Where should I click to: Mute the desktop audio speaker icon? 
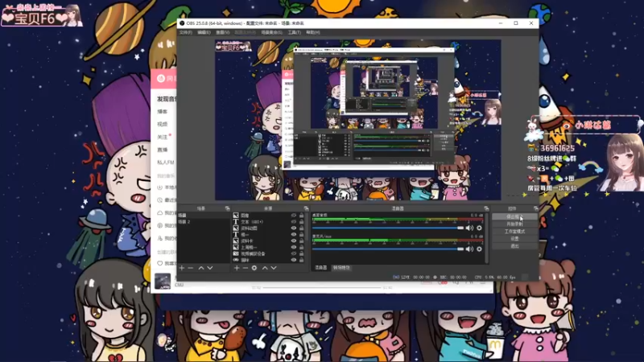click(469, 228)
